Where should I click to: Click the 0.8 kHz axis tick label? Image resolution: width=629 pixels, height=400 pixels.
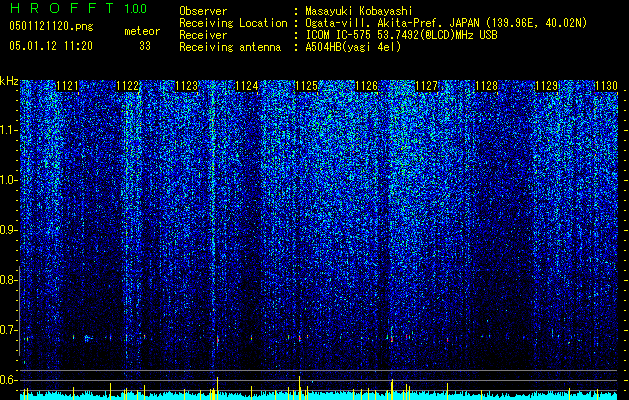pos(8,280)
